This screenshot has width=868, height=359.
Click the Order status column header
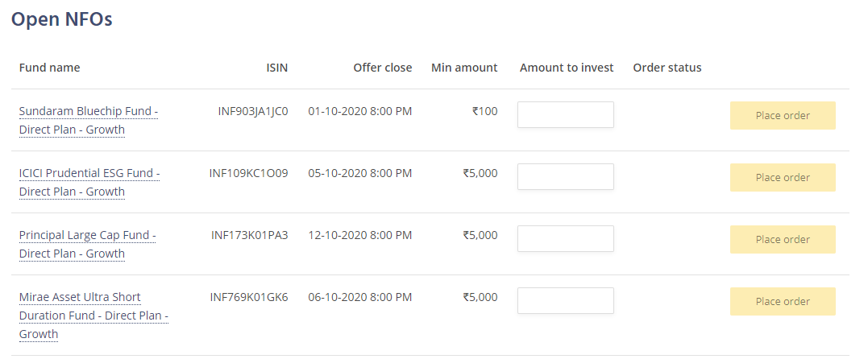[x=667, y=68]
